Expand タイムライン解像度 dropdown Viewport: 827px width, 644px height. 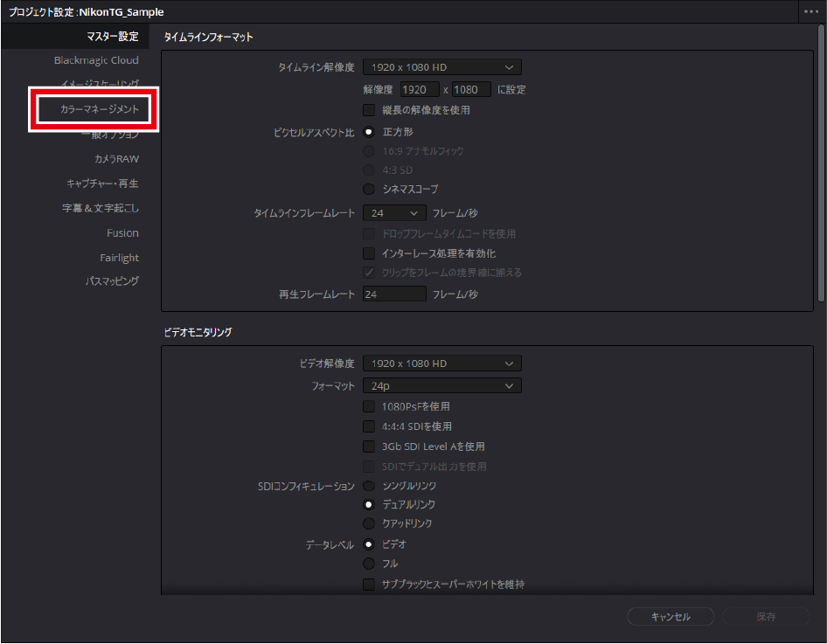[442, 67]
